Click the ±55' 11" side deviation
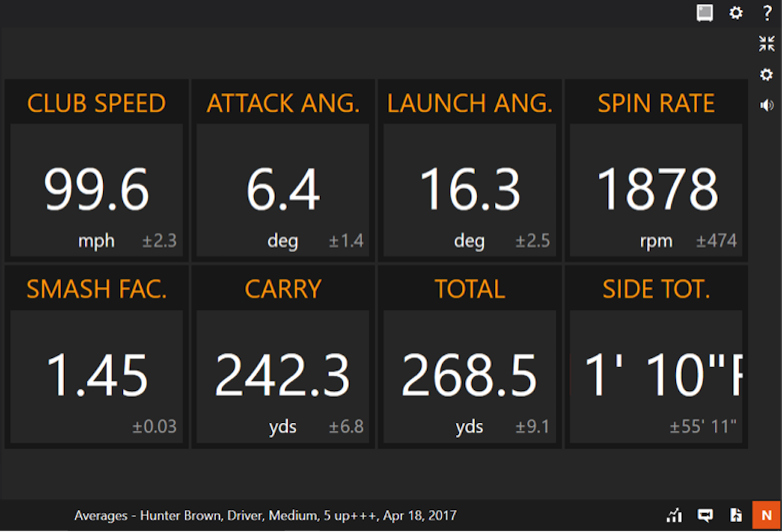This screenshot has width=782, height=532. click(x=703, y=427)
